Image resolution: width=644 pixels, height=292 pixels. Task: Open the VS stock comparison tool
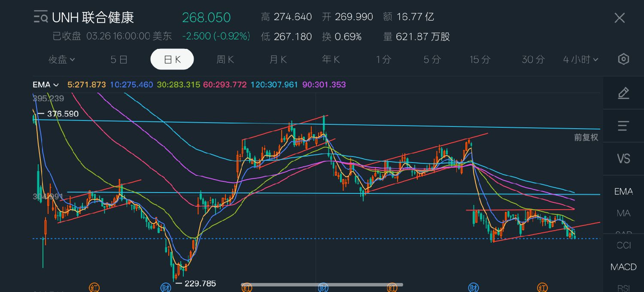tap(623, 159)
